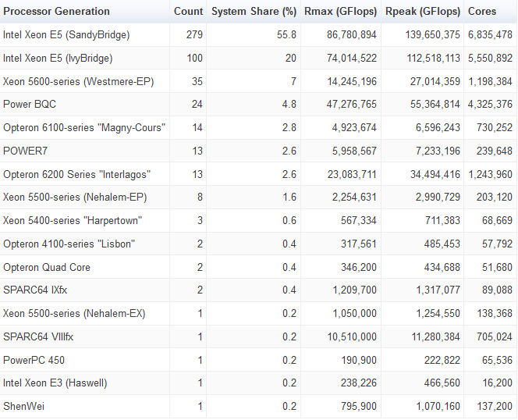Click Cores value 705,024
The width and height of the screenshot is (518, 420).
(495, 336)
